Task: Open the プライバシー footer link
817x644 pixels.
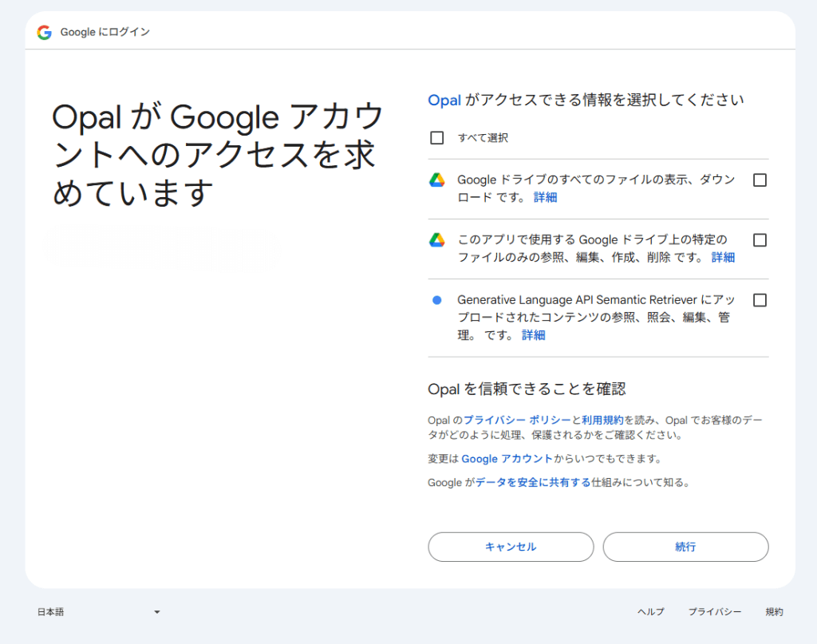Action: [x=715, y=612]
